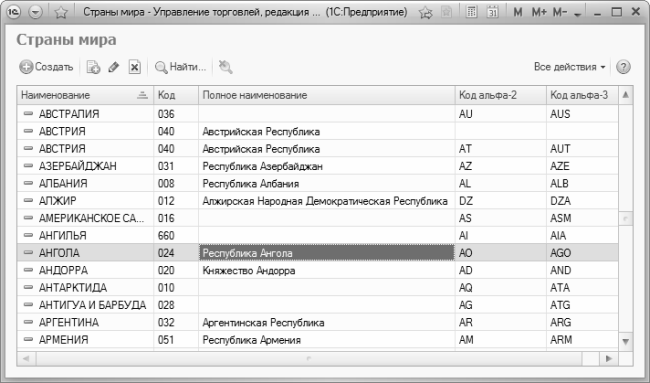The height and width of the screenshot is (383, 650).
Task: Select АНДОРРА row
Action: (x=318, y=270)
